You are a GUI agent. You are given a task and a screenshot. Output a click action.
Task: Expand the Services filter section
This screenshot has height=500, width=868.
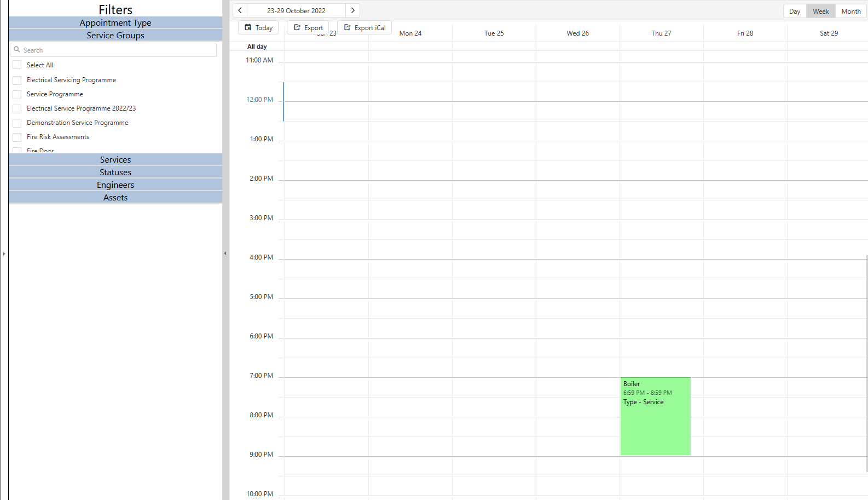tap(115, 159)
